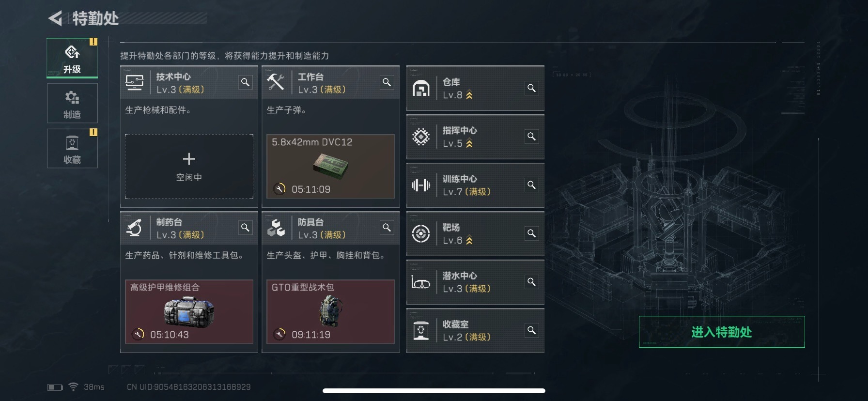Click the 仓库 upgrade arrow indicator
The height and width of the screenshot is (401, 868).
469,95
